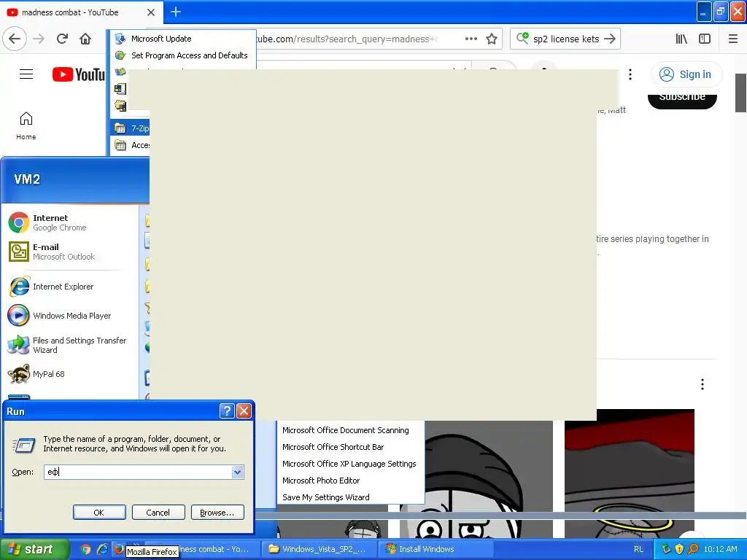
Task: Open the YouTube guide hamburger menu
Action: (26, 74)
